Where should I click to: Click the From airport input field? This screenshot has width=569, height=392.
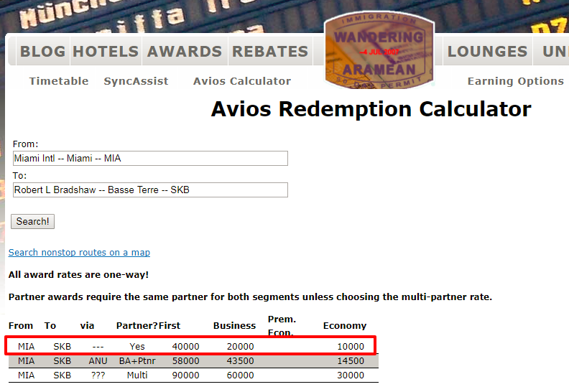(x=150, y=159)
